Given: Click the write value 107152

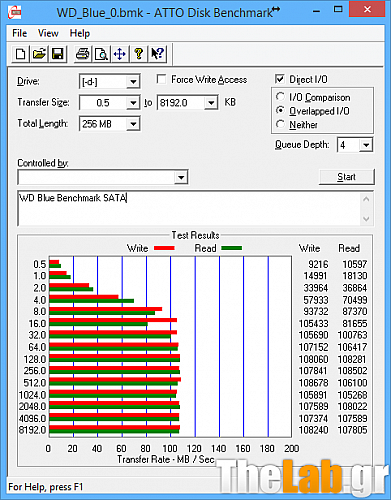Looking at the screenshot, I should coord(314,347).
